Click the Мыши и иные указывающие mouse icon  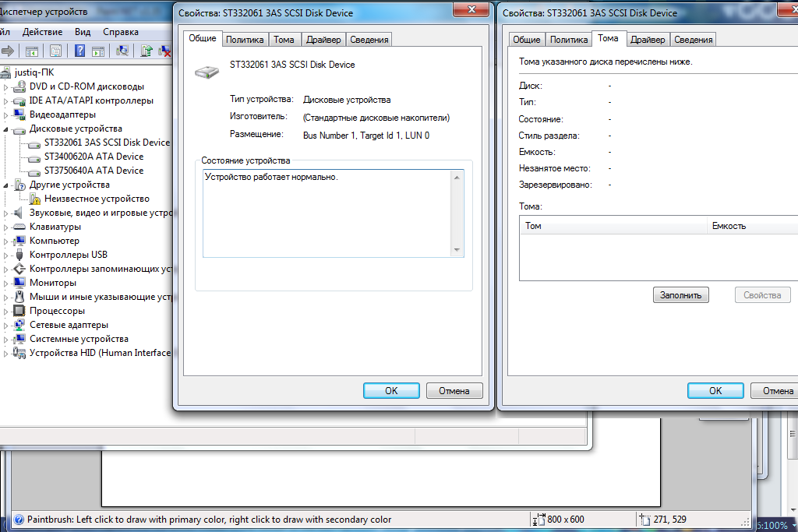pyautogui.click(x=19, y=297)
